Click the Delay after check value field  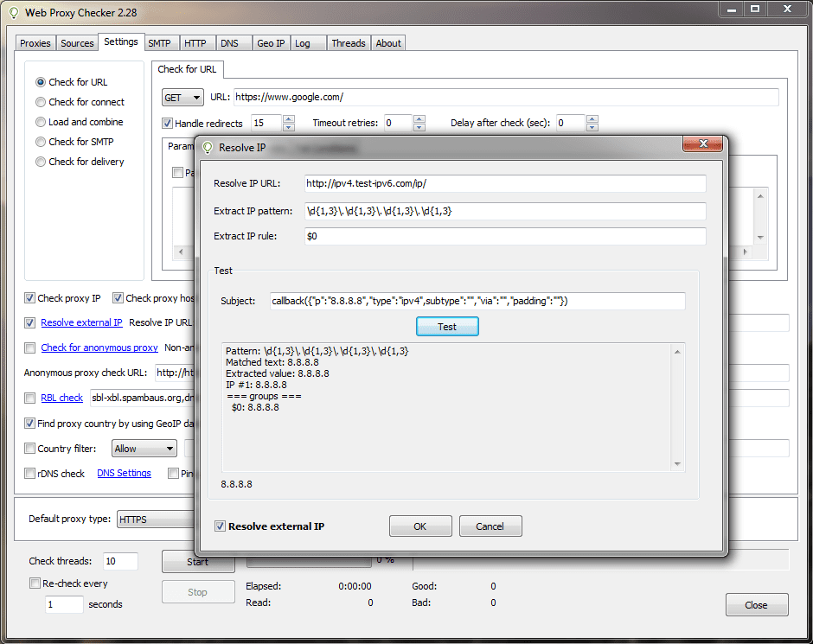click(x=570, y=124)
